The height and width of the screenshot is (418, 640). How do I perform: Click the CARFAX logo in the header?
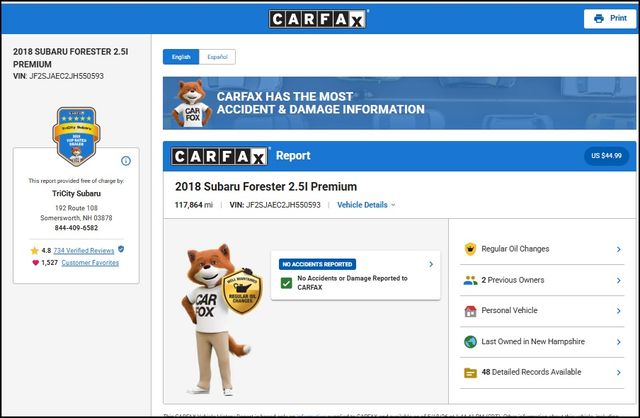[318, 19]
